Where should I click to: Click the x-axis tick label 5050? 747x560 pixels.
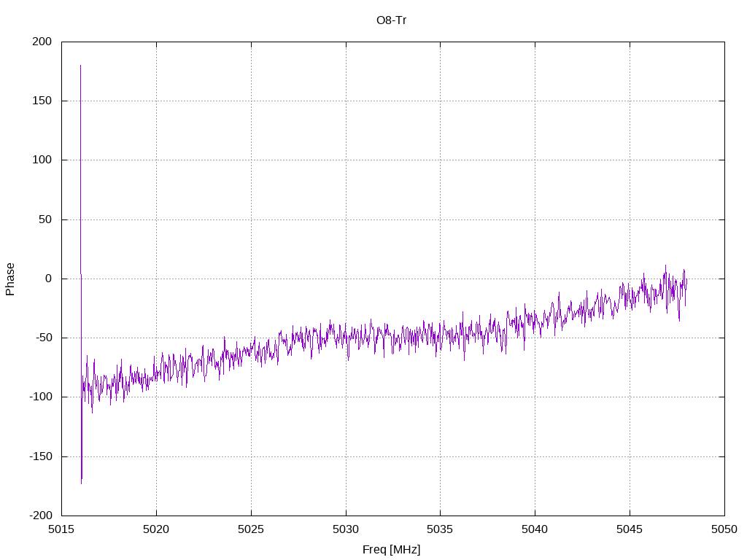pyautogui.click(x=724, y=529)
